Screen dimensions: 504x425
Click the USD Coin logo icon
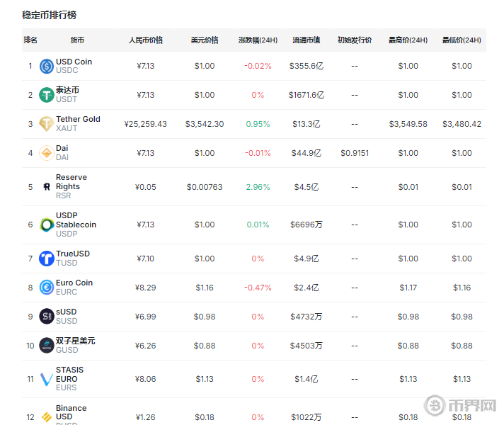(x=47, y=66)
